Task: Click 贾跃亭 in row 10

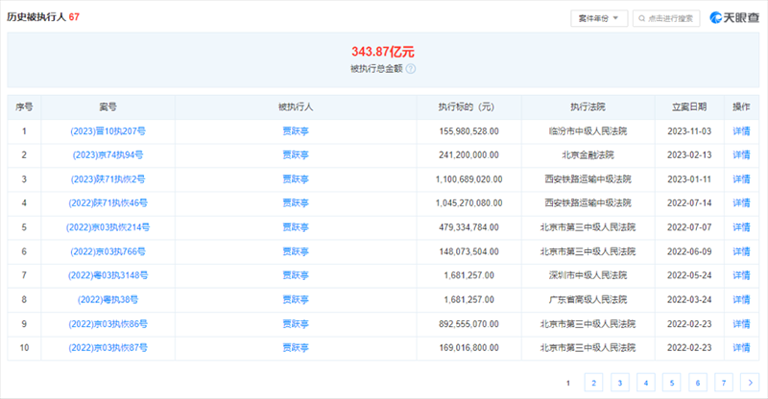Action: pos(295,348)
